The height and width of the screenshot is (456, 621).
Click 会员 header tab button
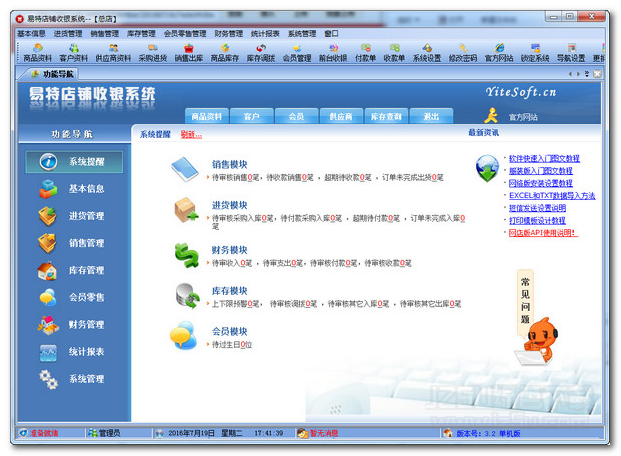(296, 116)
